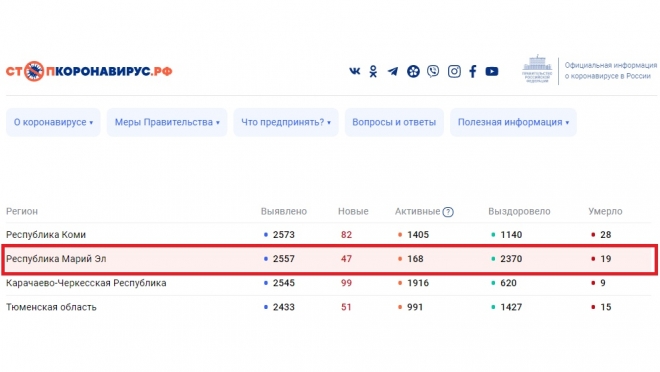
Task: Click the Выявлено column header
Action: [x=284, y=211]
